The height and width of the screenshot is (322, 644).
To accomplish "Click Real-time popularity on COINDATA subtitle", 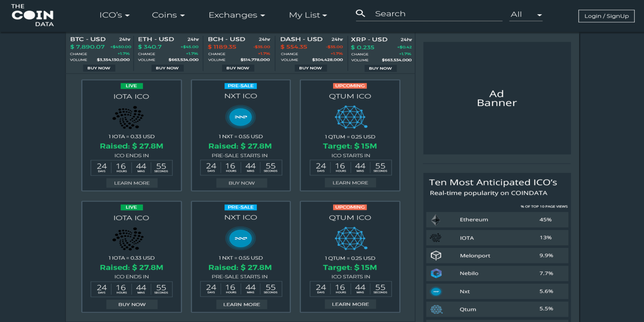I will tap(489, 193).
